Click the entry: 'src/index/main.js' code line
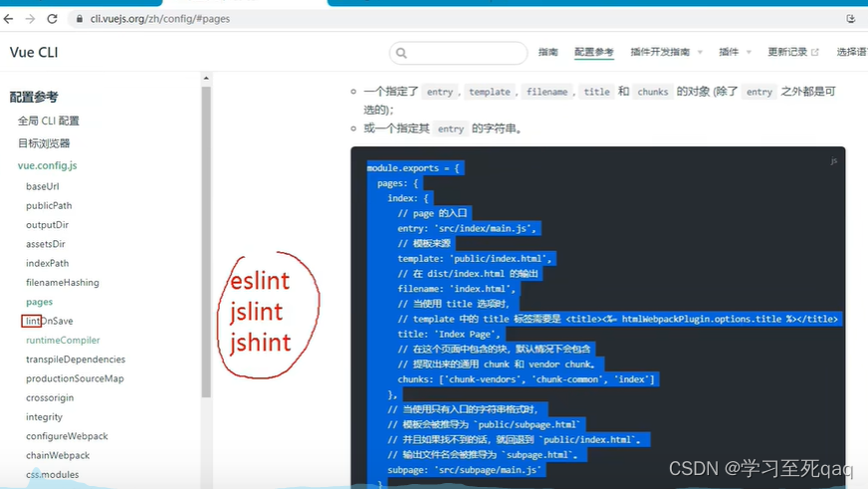868x489 pixels. click(467, 228)
